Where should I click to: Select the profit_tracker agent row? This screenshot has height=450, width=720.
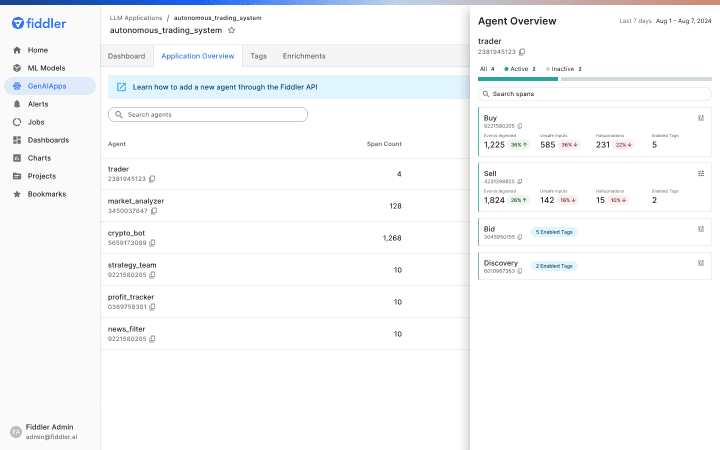(x=285, y=302)
